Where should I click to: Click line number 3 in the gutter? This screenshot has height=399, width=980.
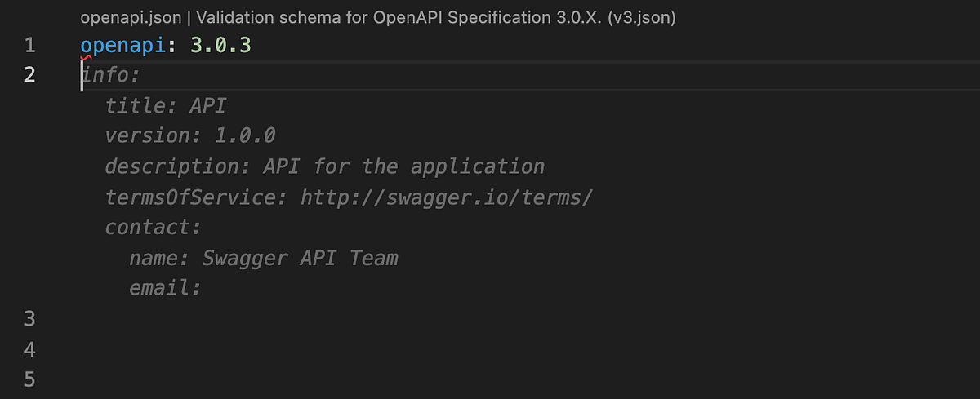(29, 318)
